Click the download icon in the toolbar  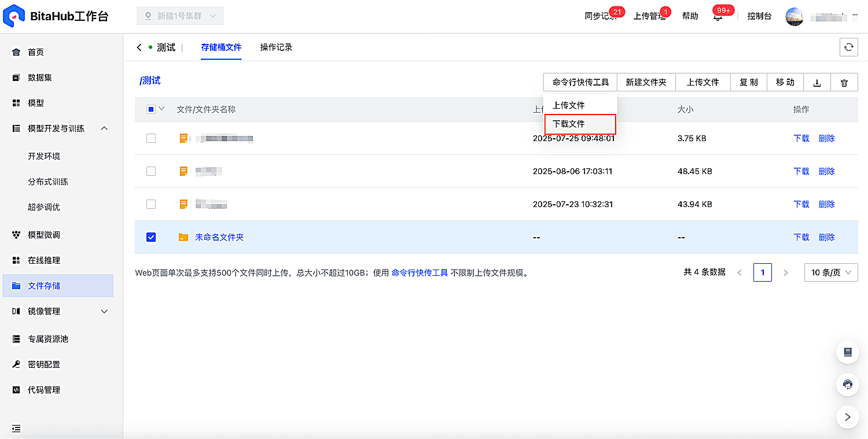click(817, 83)
